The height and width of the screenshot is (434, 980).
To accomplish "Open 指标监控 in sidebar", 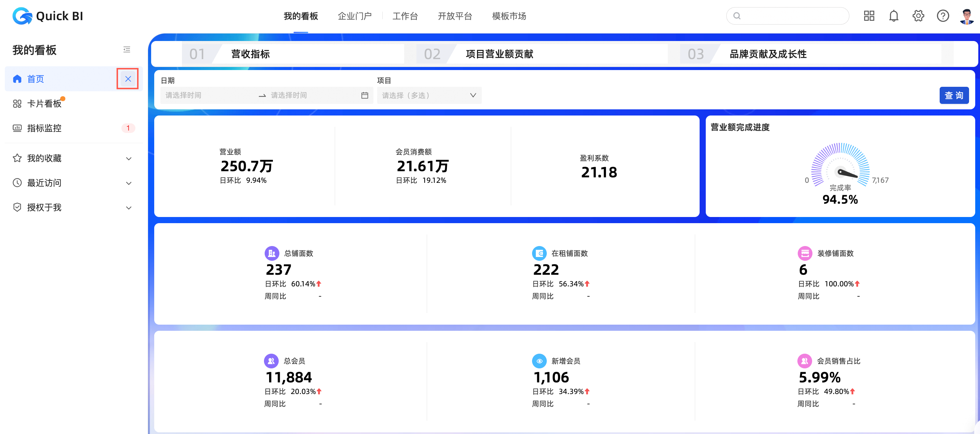I will click(x=44, y=128).
